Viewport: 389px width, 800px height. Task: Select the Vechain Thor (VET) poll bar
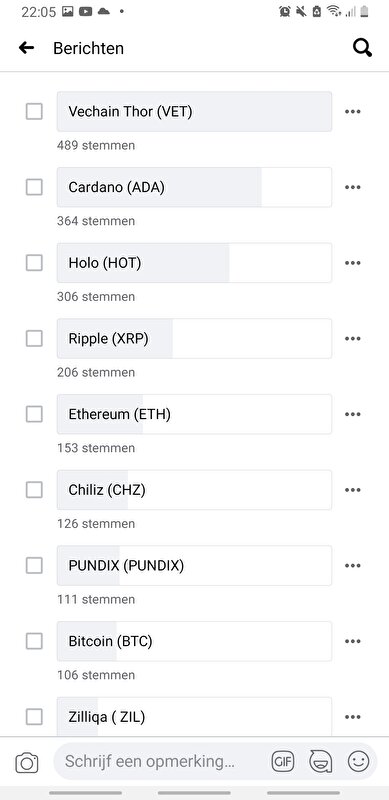coord(194,111)
